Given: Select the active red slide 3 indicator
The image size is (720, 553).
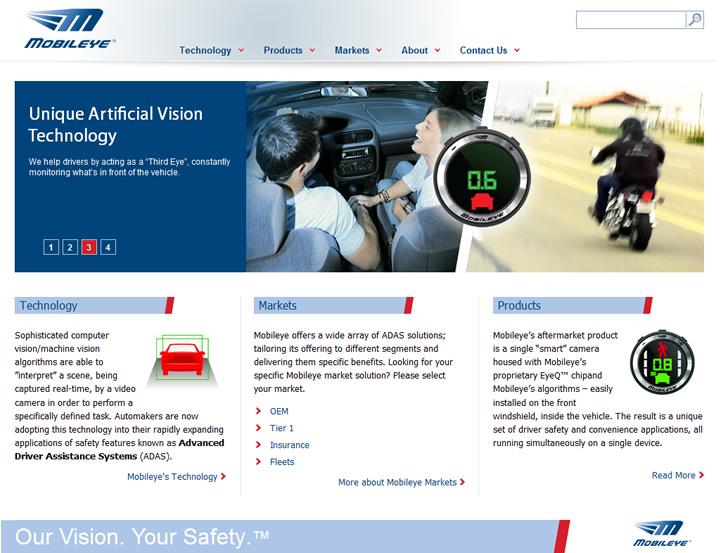Looking at the screenshot, I should (89, 247).
